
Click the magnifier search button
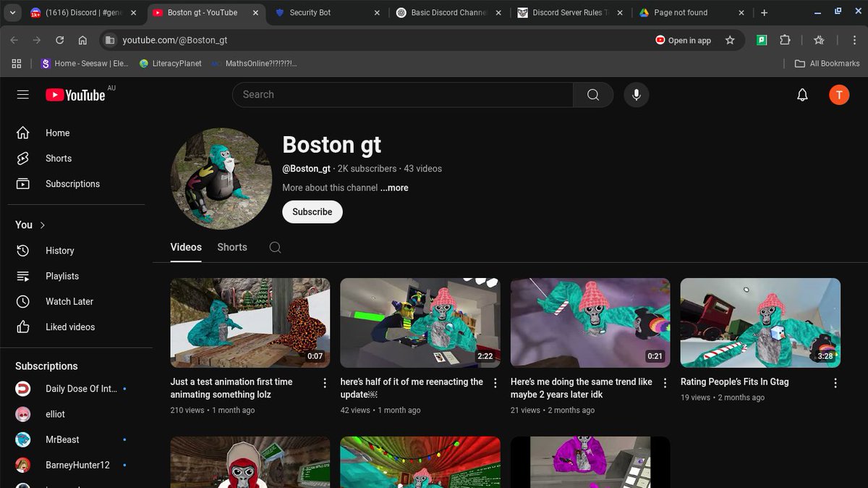click(x=593, y=95)
